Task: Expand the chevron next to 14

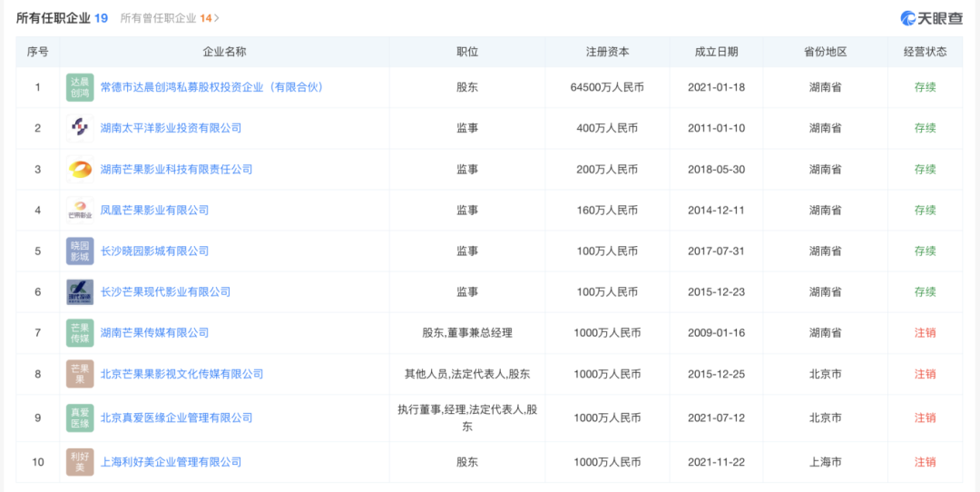Action: point(217,18)
